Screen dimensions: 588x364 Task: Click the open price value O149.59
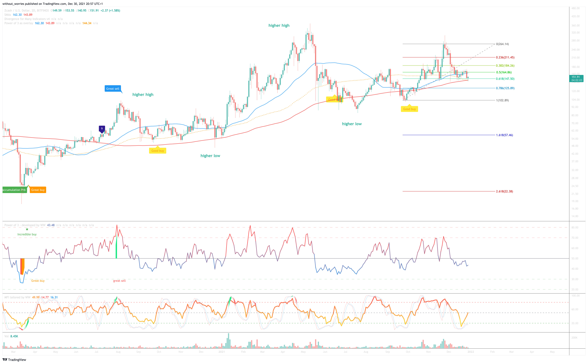(56, 11)
